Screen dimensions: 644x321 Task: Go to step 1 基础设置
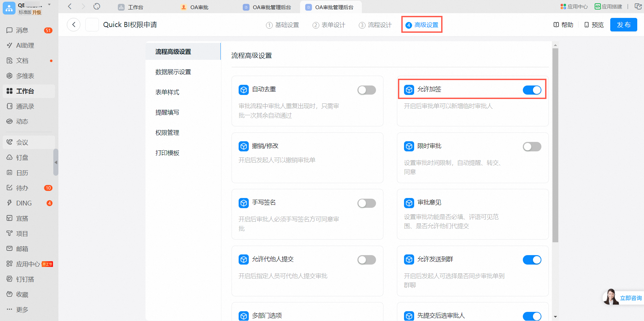[283, 25]
